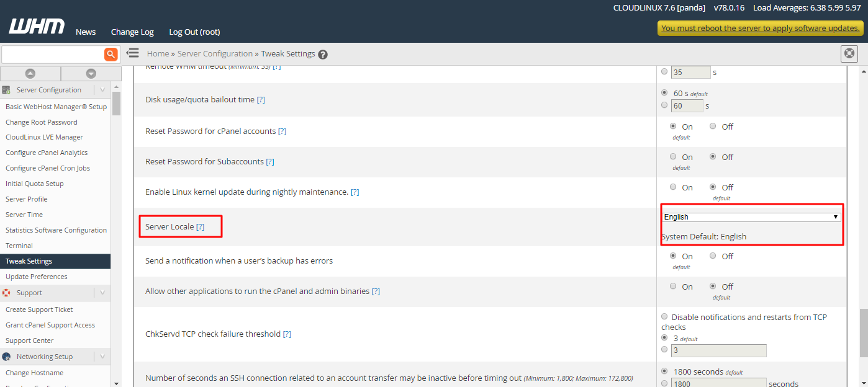This screenshot has height=387, width=868.
Task: Expand the Support sidebar section
Action: 101,292
